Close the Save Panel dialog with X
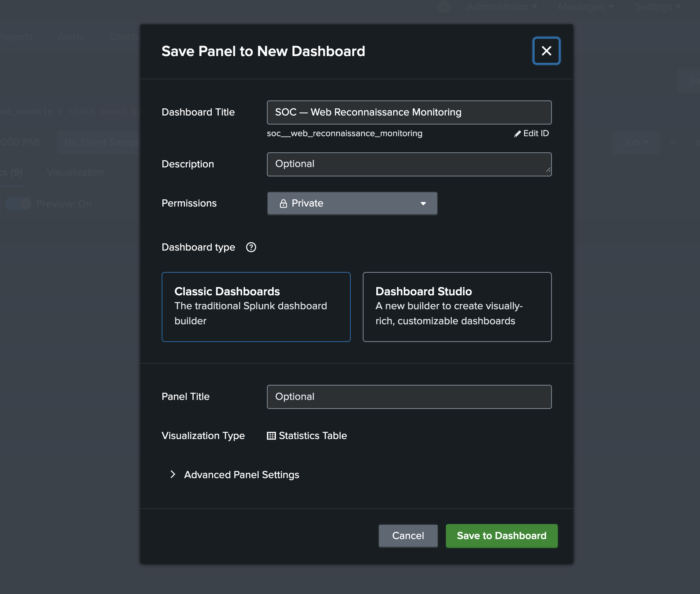The width and height of the screenshot is (700, 594). [546, 51]
